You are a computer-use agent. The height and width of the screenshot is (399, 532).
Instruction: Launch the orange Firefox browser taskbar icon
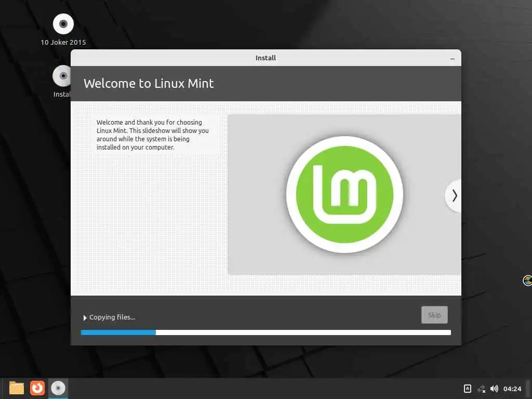pos(37,388)
